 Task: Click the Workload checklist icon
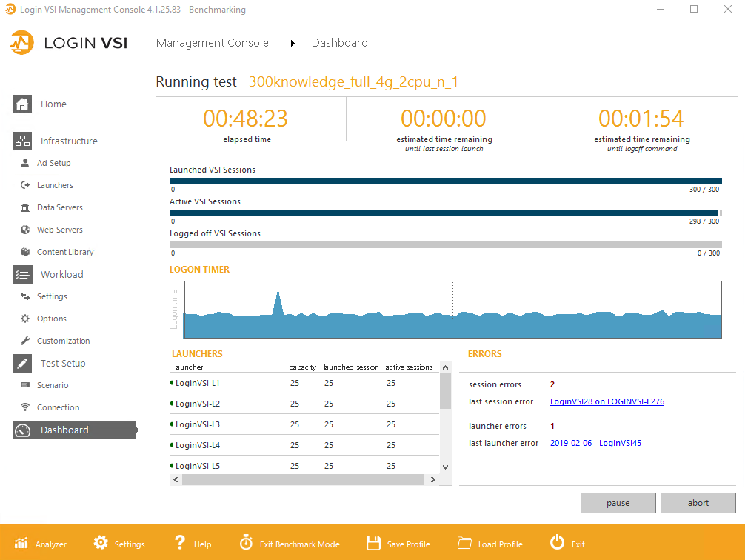pos(22,274)
